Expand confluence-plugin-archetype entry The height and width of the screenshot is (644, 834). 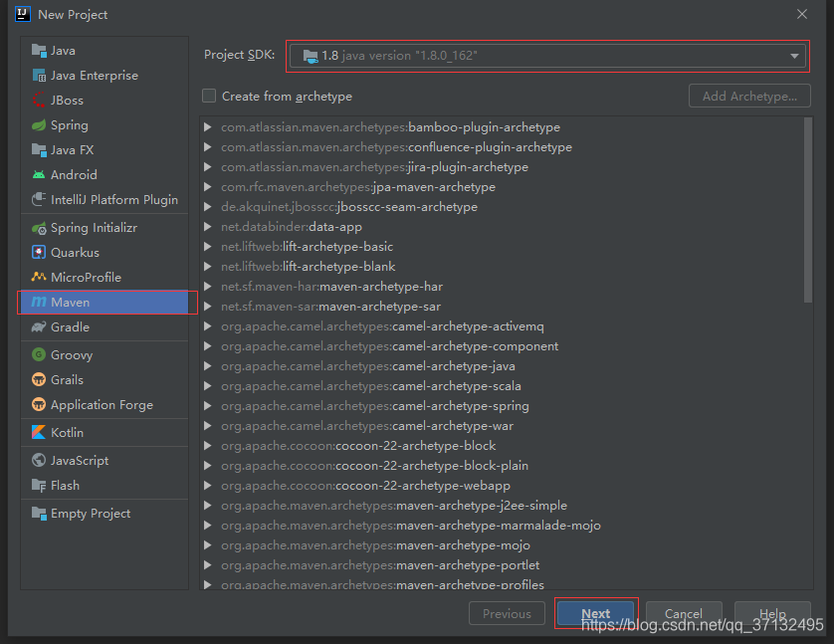click(x=208, y=147)
